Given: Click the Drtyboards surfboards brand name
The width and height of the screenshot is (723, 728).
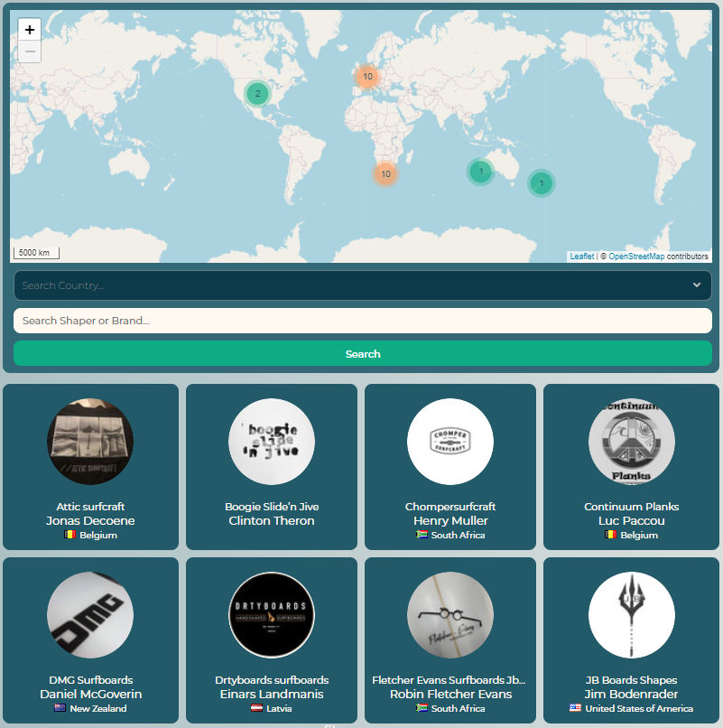Looking at the screenshot, I should coord(272,680).
